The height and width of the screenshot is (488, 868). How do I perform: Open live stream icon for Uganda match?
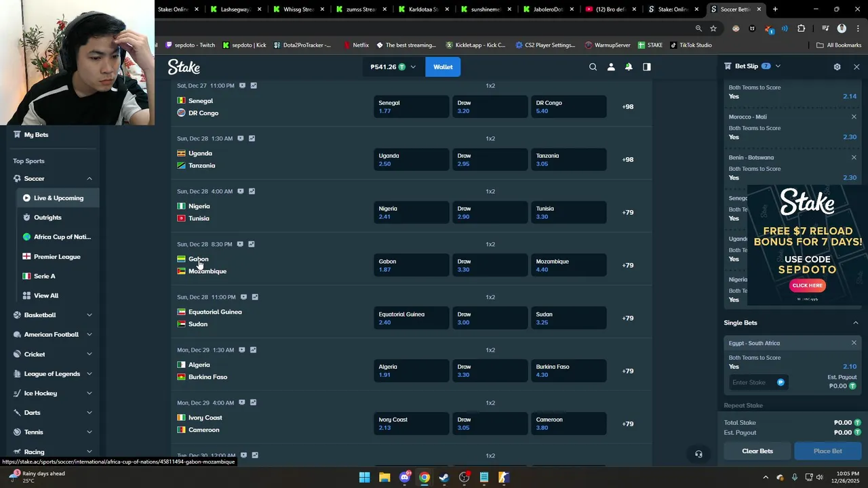(240, 138)
